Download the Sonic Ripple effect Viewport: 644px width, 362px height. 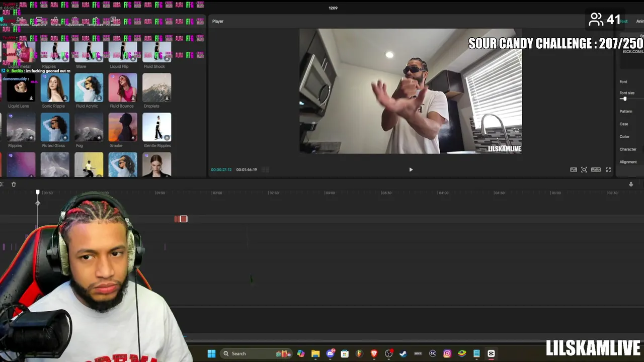[x=65, y=98]
